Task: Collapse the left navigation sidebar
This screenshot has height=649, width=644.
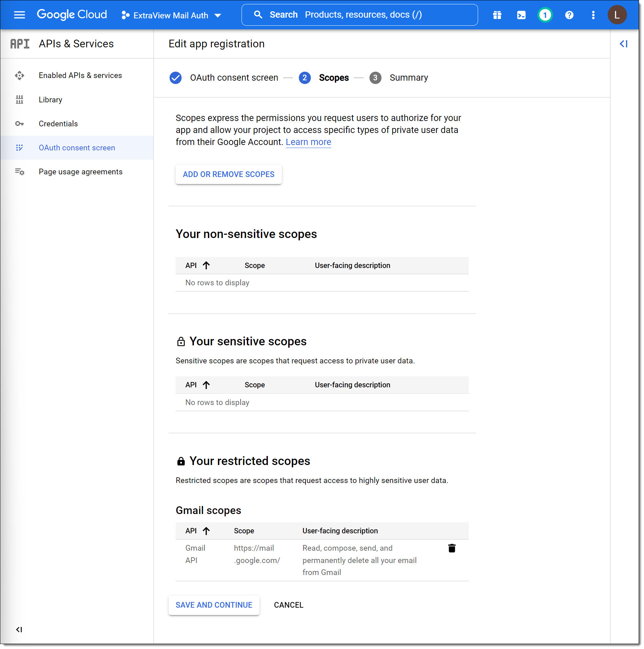Action: pos(19,630)
